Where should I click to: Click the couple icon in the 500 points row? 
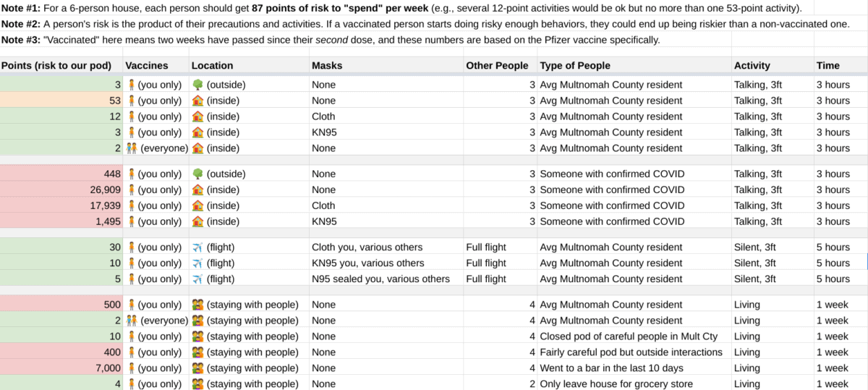tap(197, 305)
